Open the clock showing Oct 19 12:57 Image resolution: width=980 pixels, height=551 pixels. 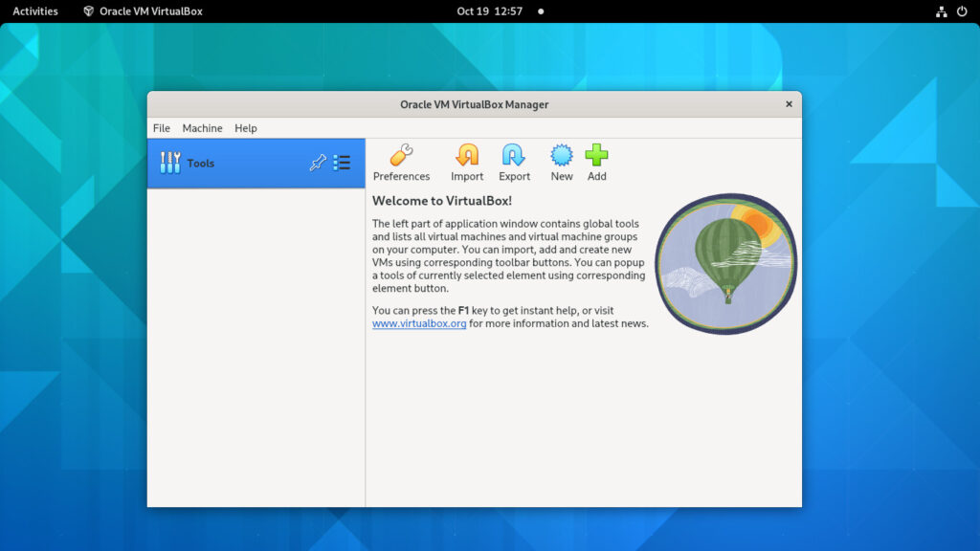tap(489, 11)
